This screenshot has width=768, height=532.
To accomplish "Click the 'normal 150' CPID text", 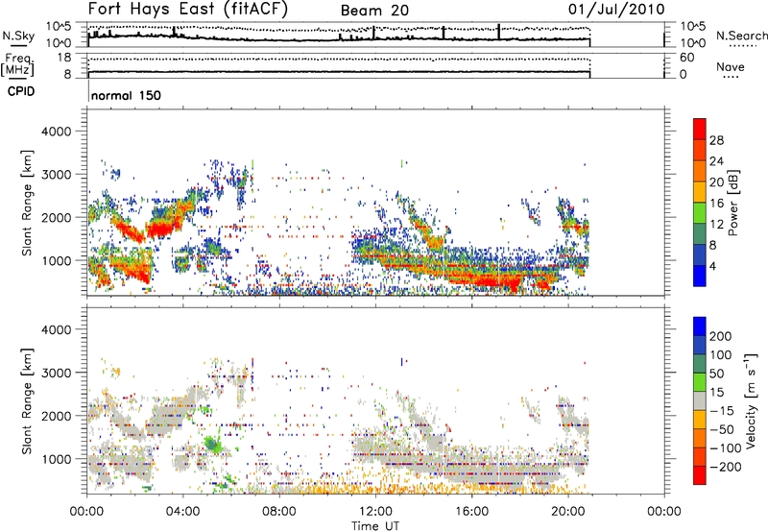I will (126, 95).
